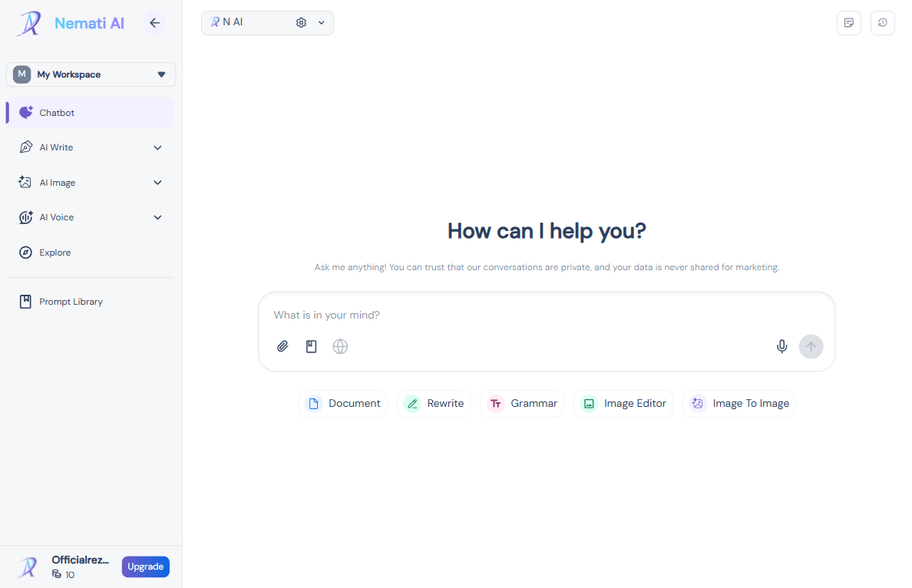Open the N AI model settings gear
This screenshot has width=912, height=588.
coord(301,23)
